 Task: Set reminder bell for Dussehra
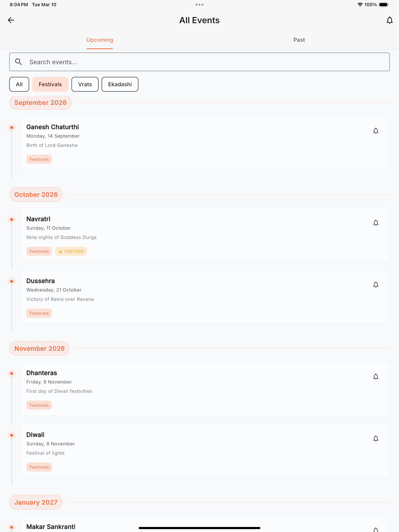coord(376,285)
